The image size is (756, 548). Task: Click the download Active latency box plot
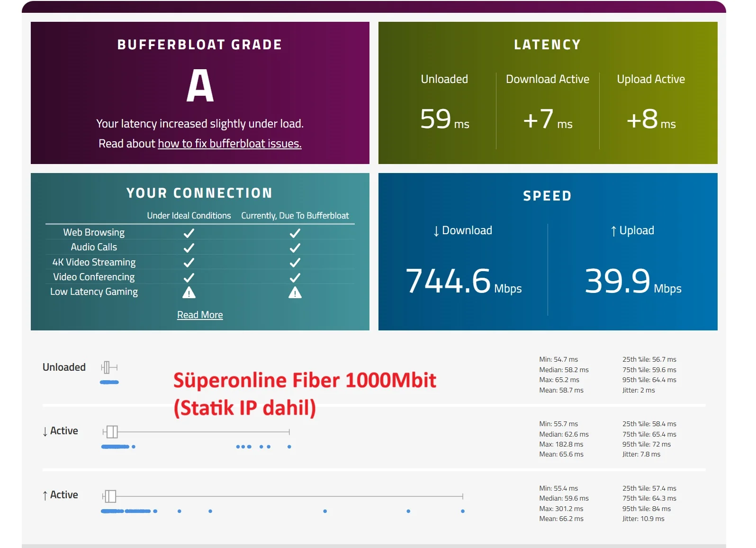pyautogui.click(x=196, y=432)
